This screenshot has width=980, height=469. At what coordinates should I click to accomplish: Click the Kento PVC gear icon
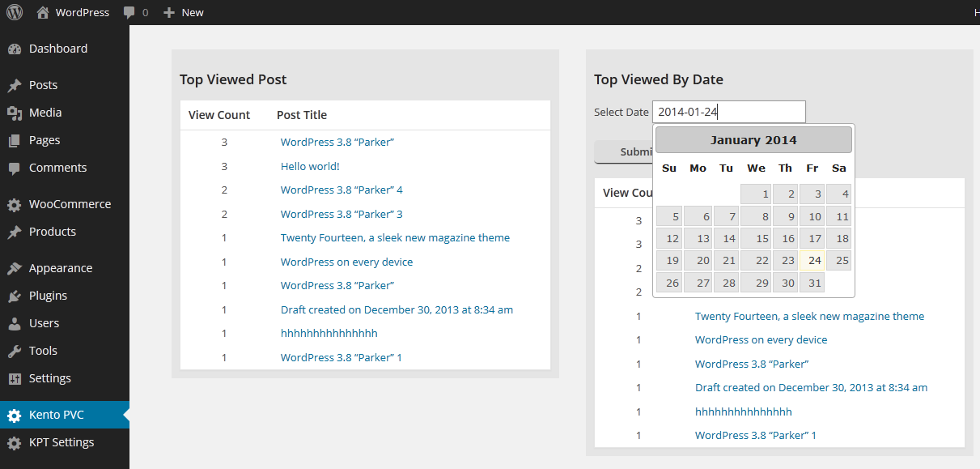[x=15, y=416]
